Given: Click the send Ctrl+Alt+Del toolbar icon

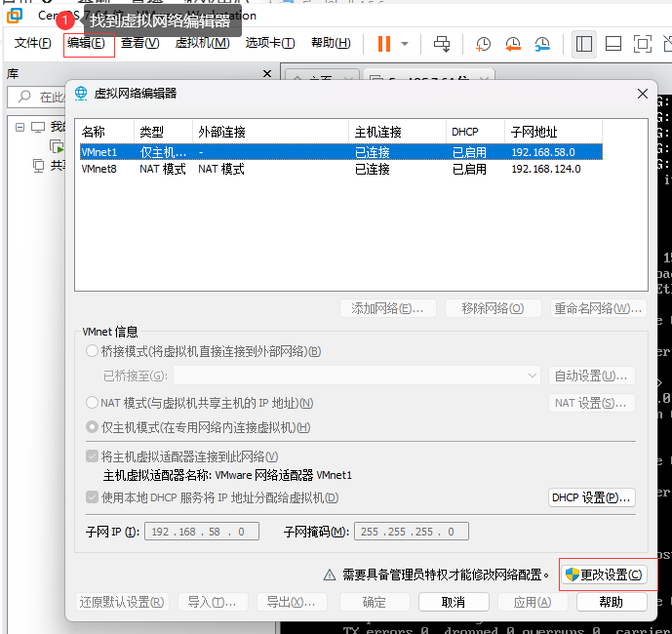Looking at the screenshot, I should coord(442,44).
